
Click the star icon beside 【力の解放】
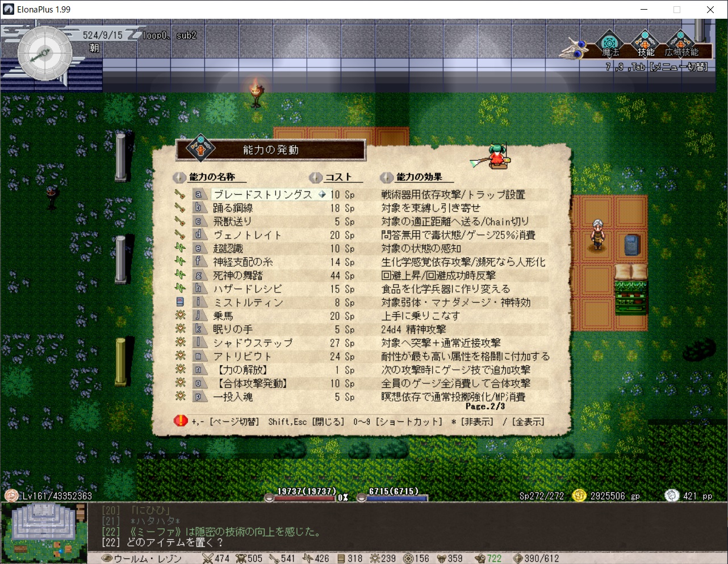point(180,370)
